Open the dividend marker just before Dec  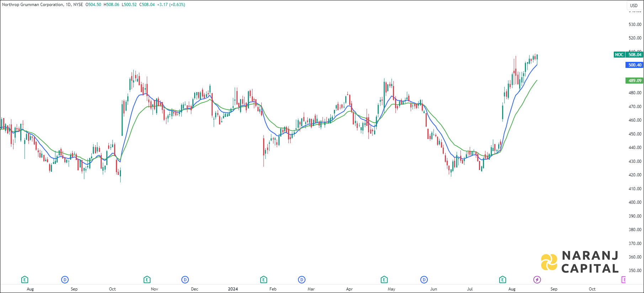tap(185, 280)
